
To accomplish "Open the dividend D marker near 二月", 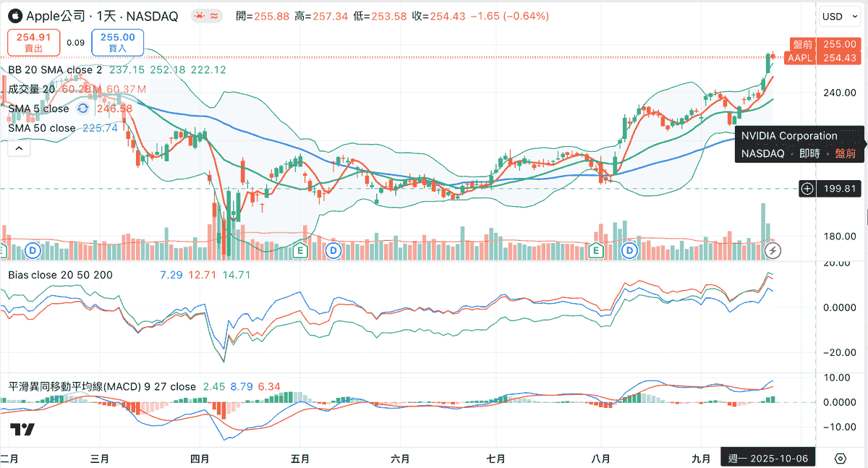I will click(x=33, y=250).
